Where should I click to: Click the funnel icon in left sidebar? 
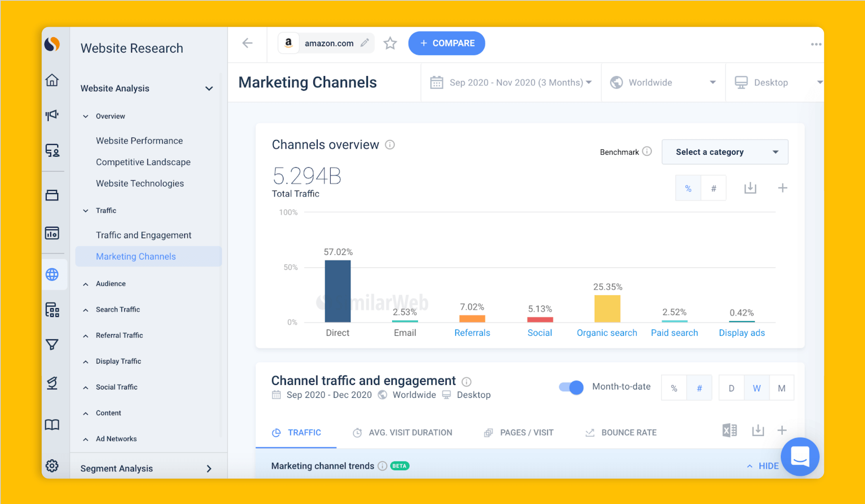52,344
